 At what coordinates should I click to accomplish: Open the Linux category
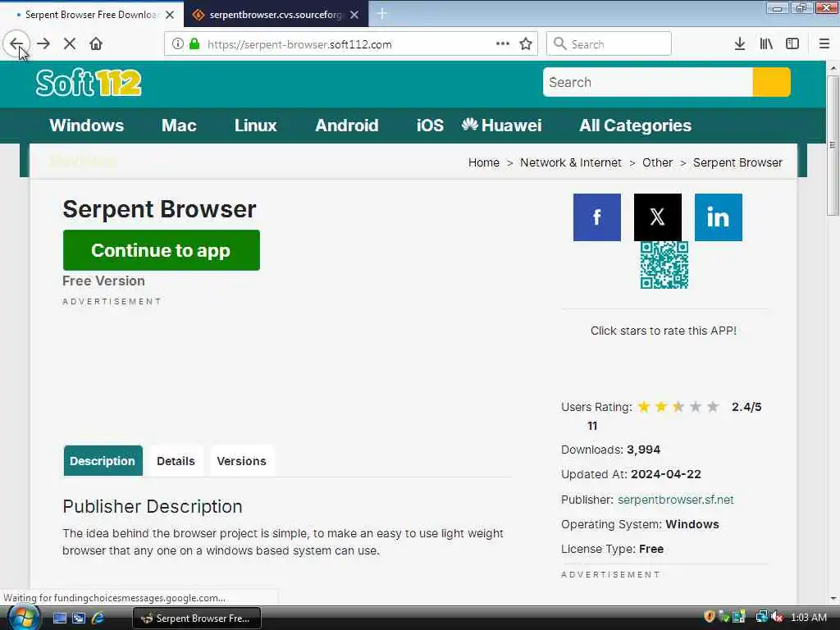[x=256, y=126]
